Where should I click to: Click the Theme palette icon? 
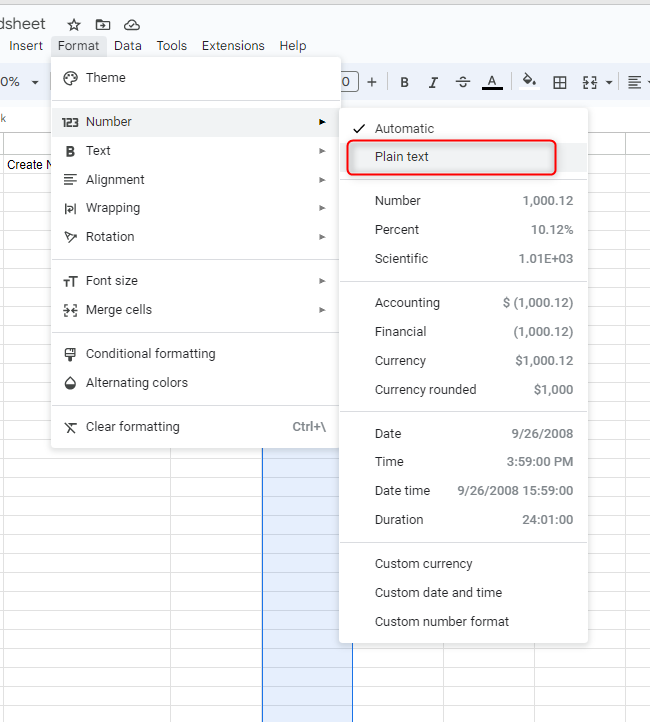pyautogui.click(x=70, y=78)
